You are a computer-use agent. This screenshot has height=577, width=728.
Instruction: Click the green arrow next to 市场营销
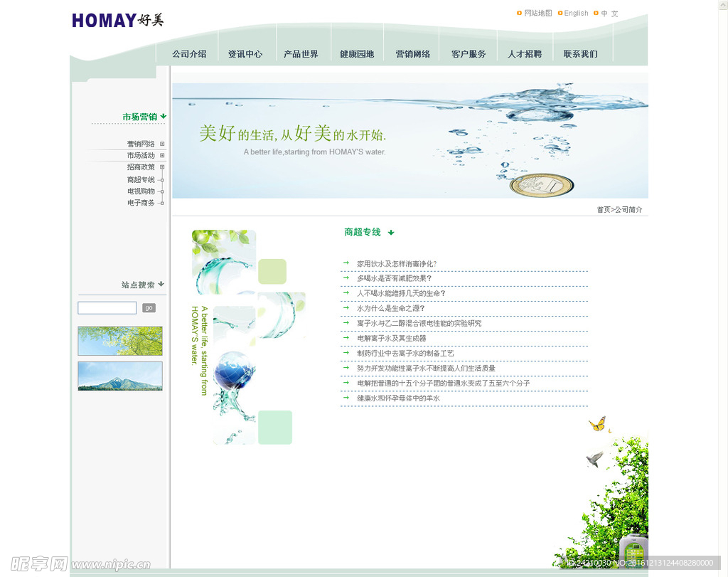[164, 116]
